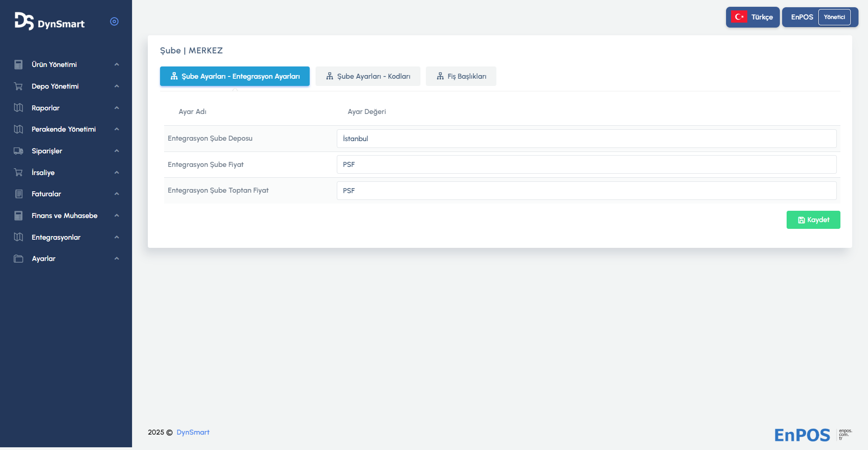The width and height of the screenshot is (868, 450).
Task: Select Şube Ayarları - Entegrasyon Ayarları tab
Action: [235, 76]
